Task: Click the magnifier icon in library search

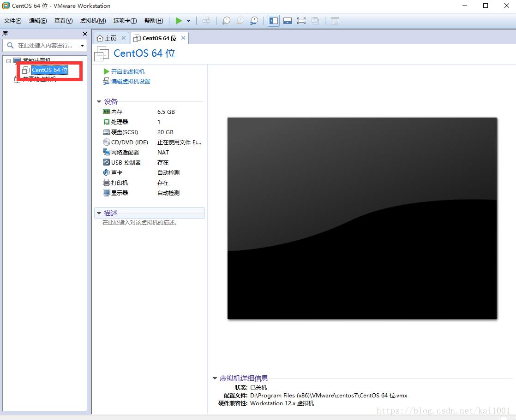Action: (10, 45)
